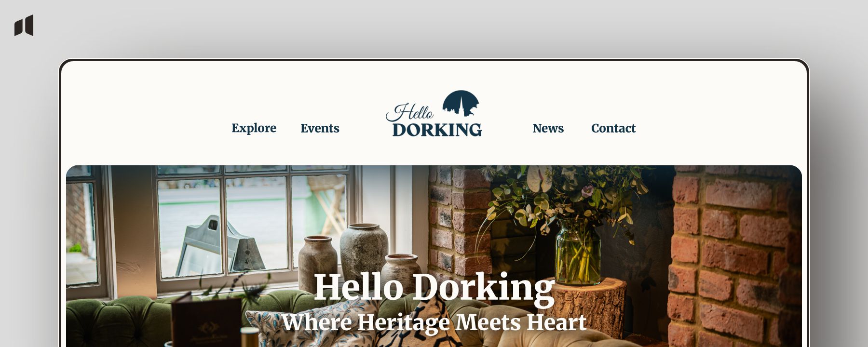Click the DORKING wordmark in the logo
Viewport: 868px width, 347px height.
tap(437, 130)
